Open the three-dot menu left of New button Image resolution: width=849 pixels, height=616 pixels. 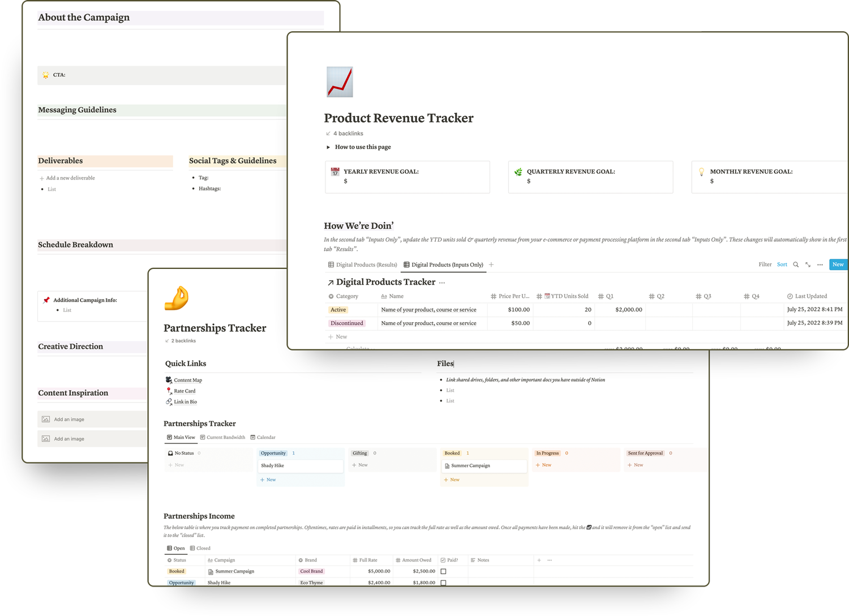820,264
